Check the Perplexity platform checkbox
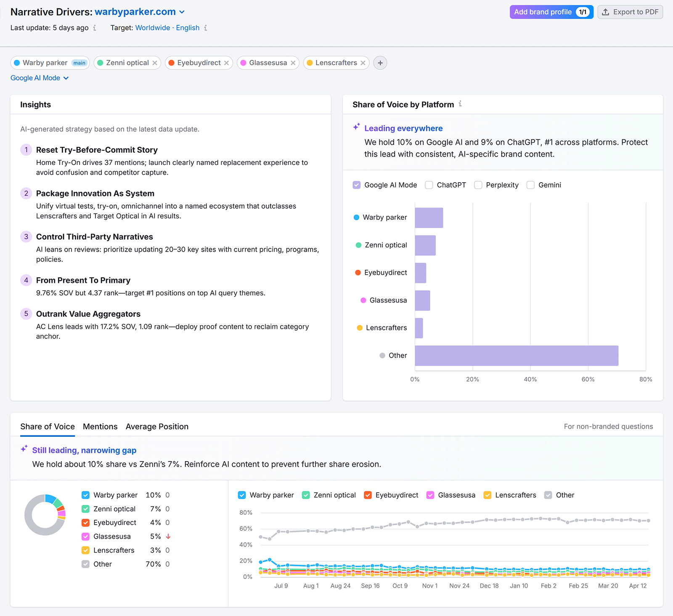The width and height of the screenshot is (673, 616). [x=478, y=185]
